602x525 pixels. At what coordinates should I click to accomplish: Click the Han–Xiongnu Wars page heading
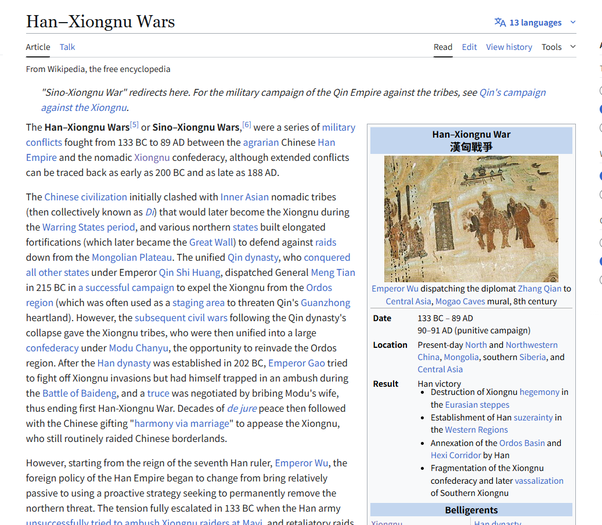point(100,22)
